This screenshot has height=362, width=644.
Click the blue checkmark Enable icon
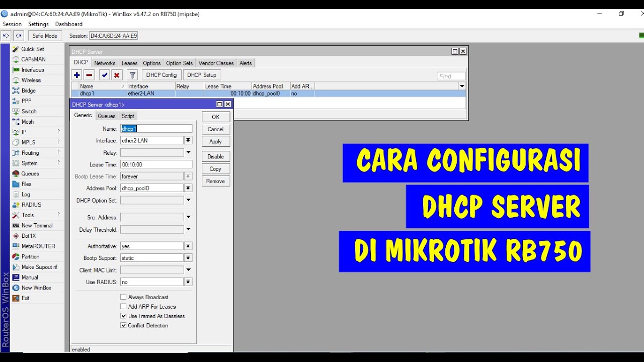(105, 75)
